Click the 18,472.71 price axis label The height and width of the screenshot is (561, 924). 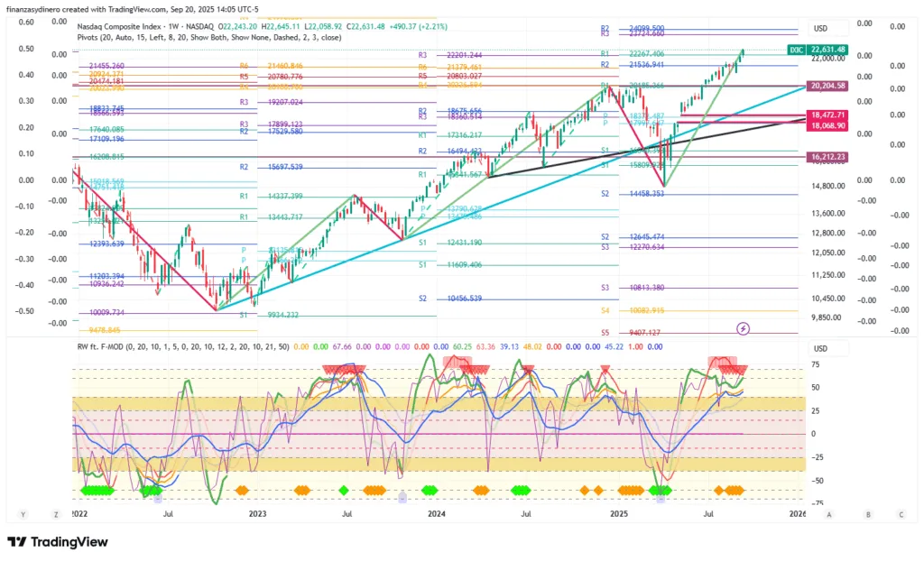pos(828,115)
